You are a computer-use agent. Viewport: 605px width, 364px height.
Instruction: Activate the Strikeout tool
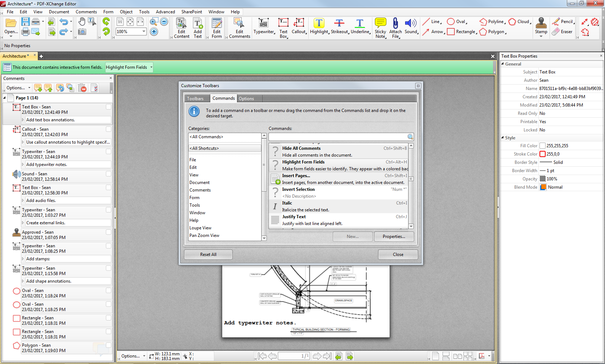tap(340, 27)
